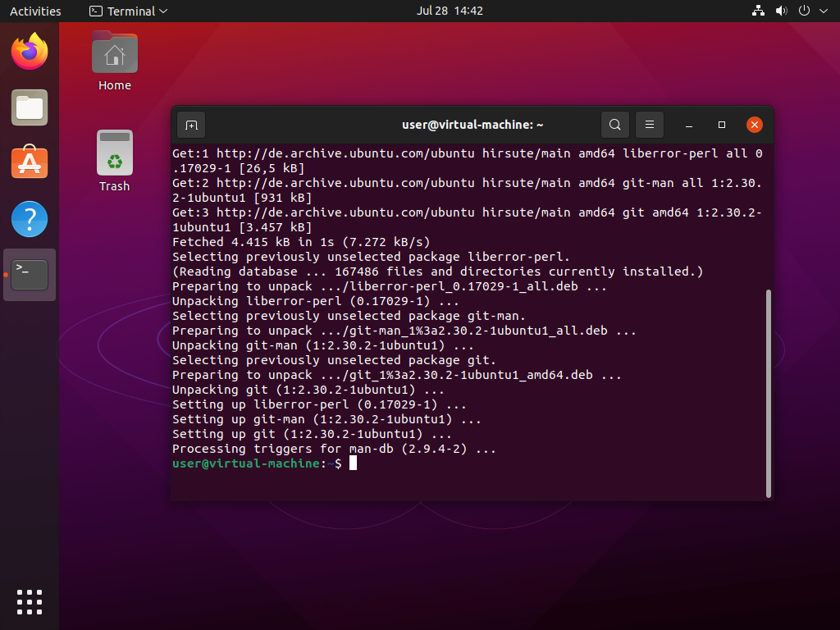Expand the Terminal app menu
The image size is (840, 630).
[128, 11]
